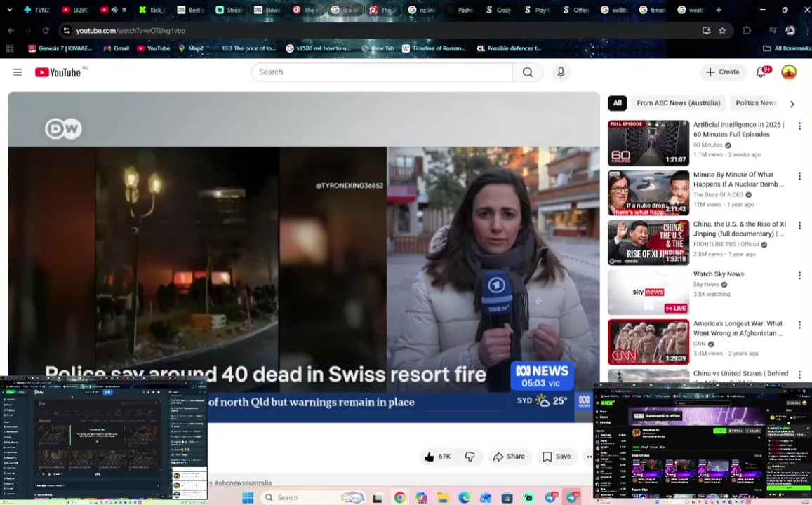Viewport: 812px width, 505px height.
Task: Launch Microsoft Edge from the taskbar
Action: coord(464,498)
